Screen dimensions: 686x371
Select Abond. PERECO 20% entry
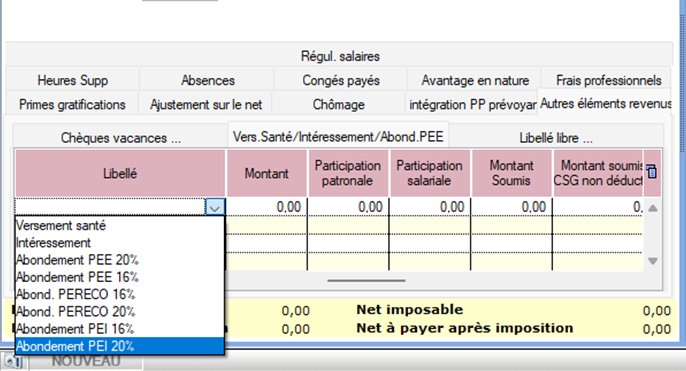pos(120,312)
